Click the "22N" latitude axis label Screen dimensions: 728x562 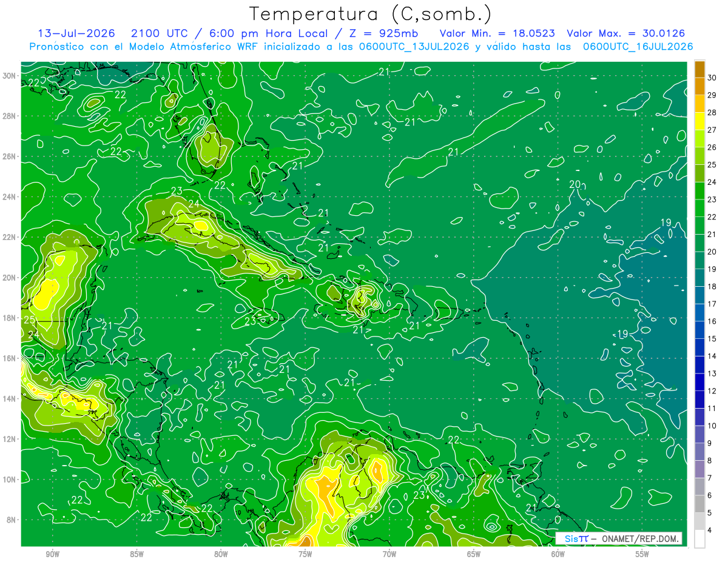click(9, 237)
